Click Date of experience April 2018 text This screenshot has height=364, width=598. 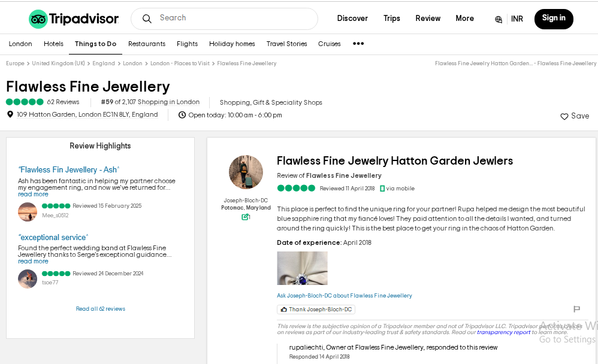324,242
